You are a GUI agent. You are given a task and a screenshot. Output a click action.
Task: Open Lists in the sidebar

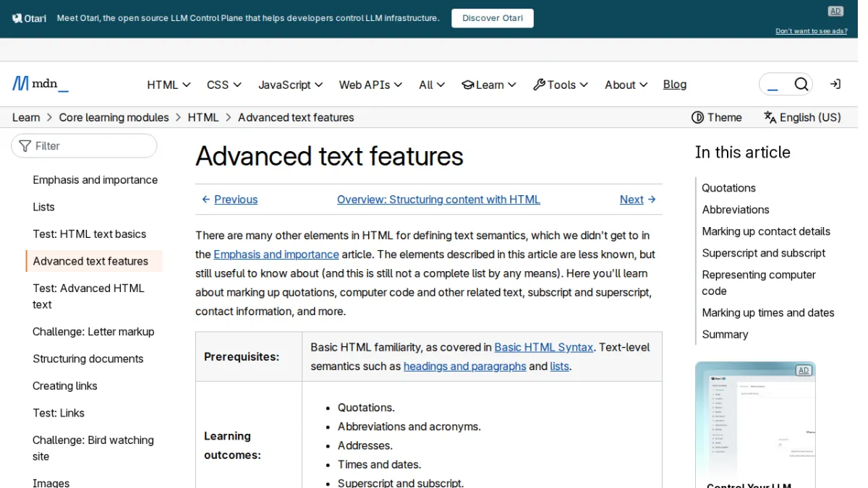pos(43,207)
